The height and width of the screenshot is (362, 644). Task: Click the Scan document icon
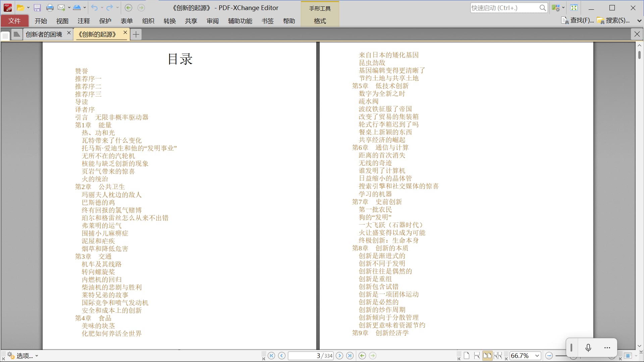[x=77, y=8]
